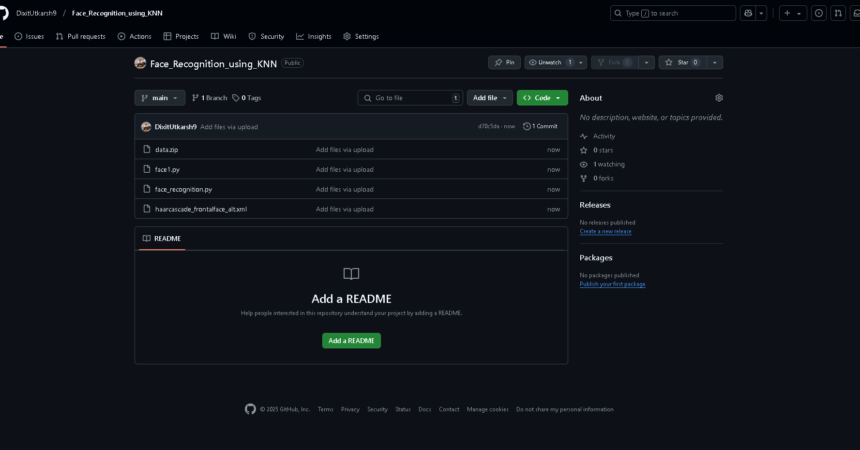The width and height of the screenshot is (860, 450).
Task: Open the issues icon in top bar
Action: tap(818, 13)
